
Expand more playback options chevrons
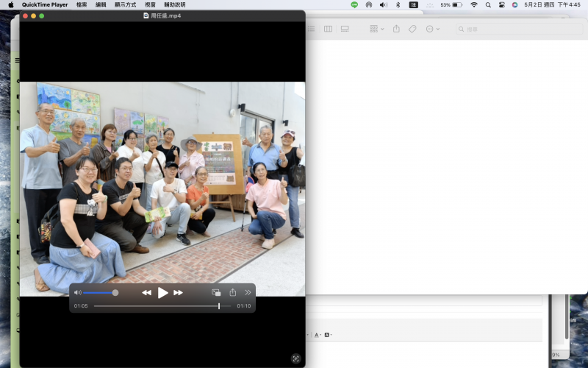248,292
